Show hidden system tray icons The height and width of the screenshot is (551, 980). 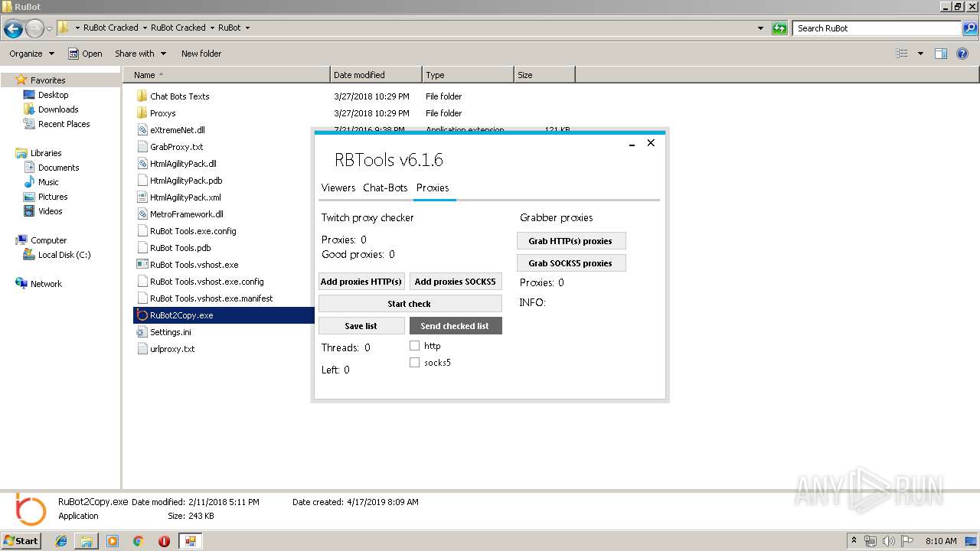[x=854, y=541]
